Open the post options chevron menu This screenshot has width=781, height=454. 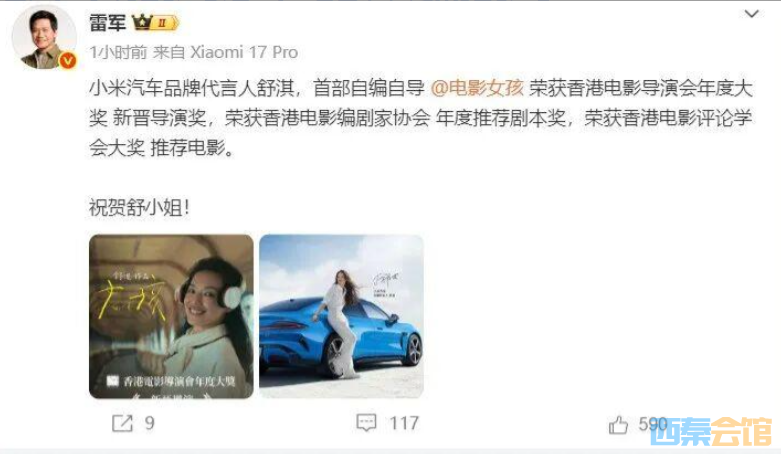[x=751, y=14]
